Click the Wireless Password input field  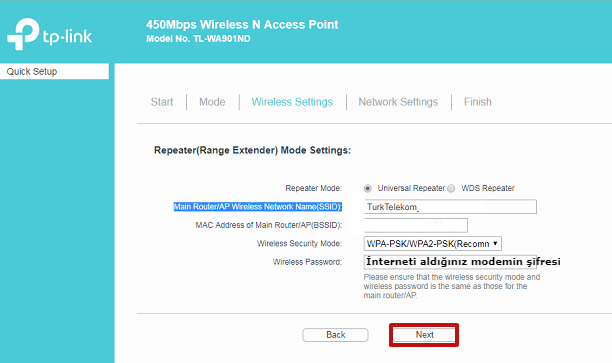[450, 262]
